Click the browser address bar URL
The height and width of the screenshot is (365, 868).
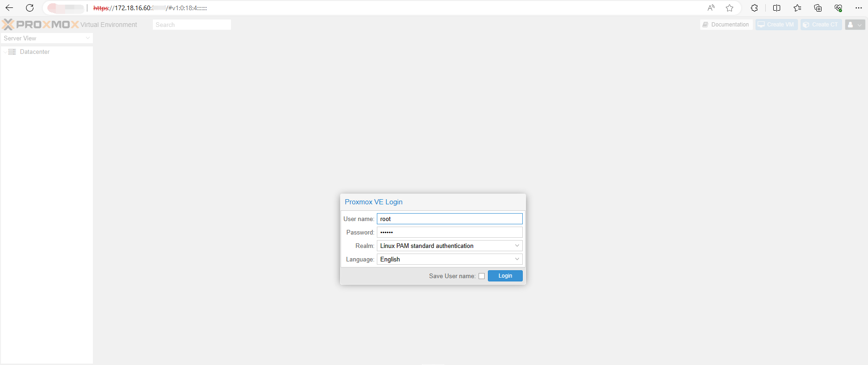150,8
